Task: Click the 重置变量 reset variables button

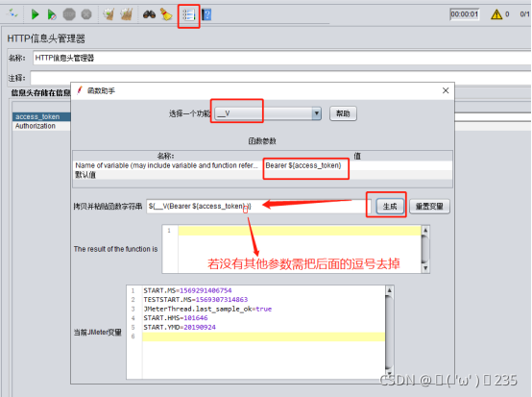Action: (x=429, y=206)
